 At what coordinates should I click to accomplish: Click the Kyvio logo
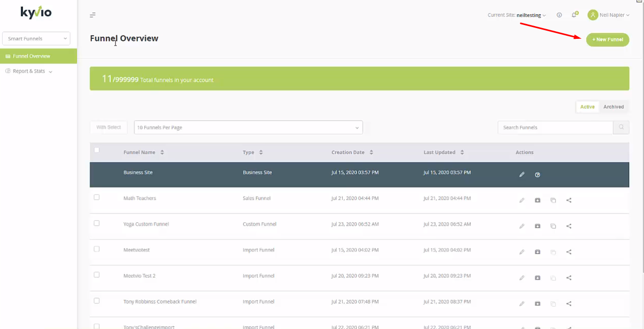[x=36, y=12]
